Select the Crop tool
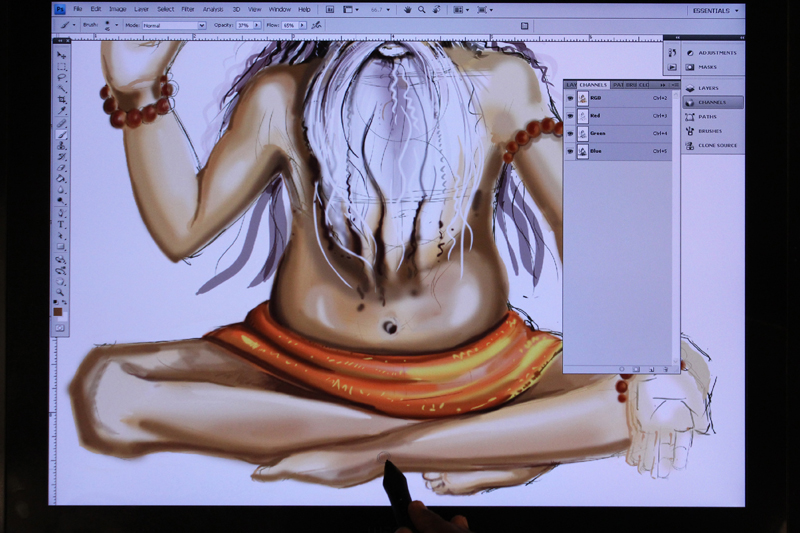 61,100
